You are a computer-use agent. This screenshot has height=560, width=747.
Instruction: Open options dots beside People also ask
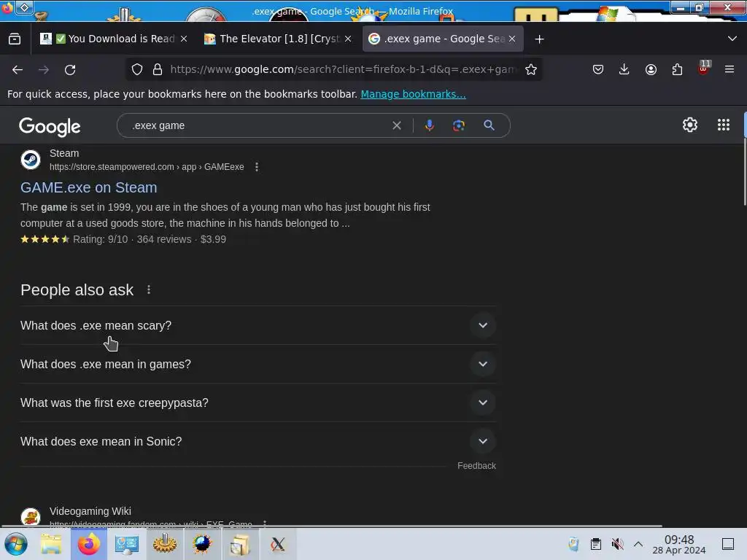coord(149,289)
